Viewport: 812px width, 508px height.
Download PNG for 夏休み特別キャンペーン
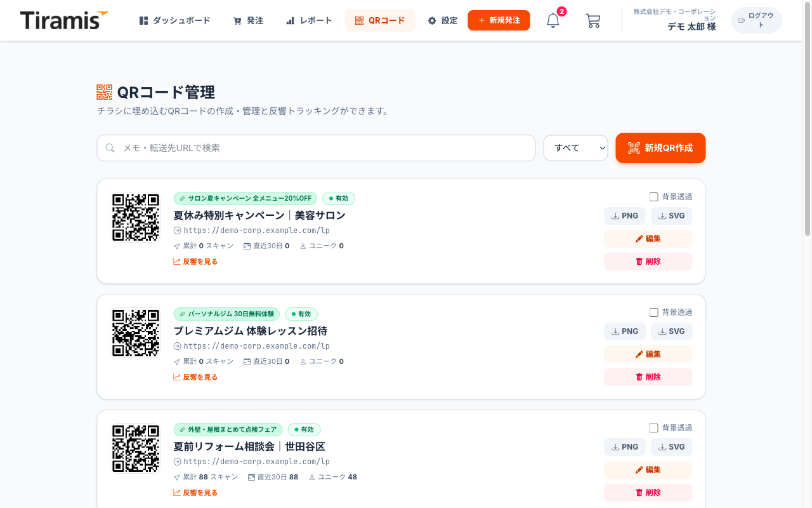coord(625,216)
